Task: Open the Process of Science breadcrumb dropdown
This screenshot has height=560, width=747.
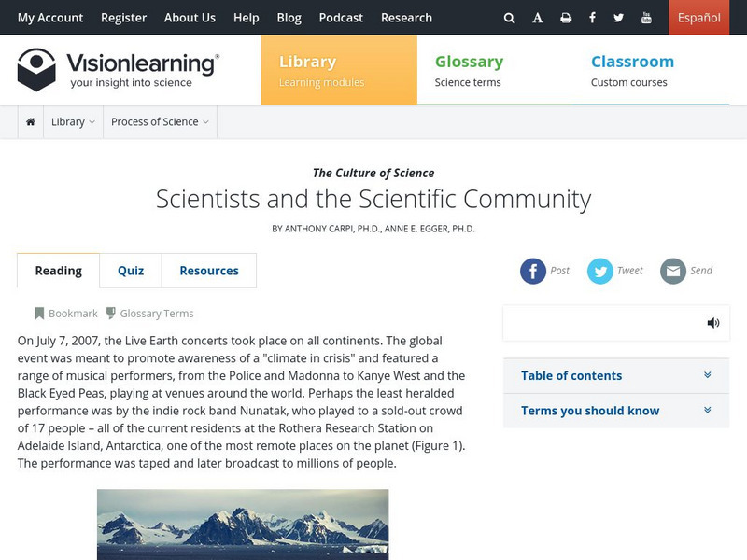Action: [x=160, y=121]
